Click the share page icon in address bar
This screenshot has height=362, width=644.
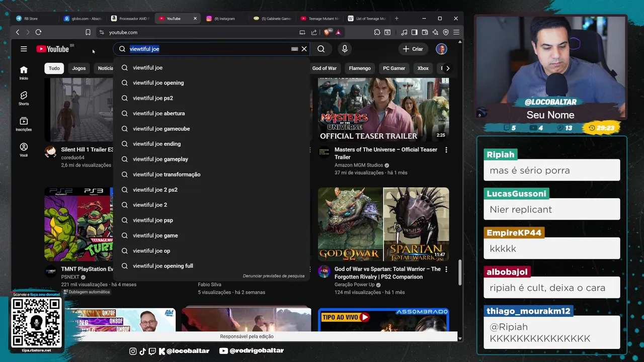click(x=314, y=32)
